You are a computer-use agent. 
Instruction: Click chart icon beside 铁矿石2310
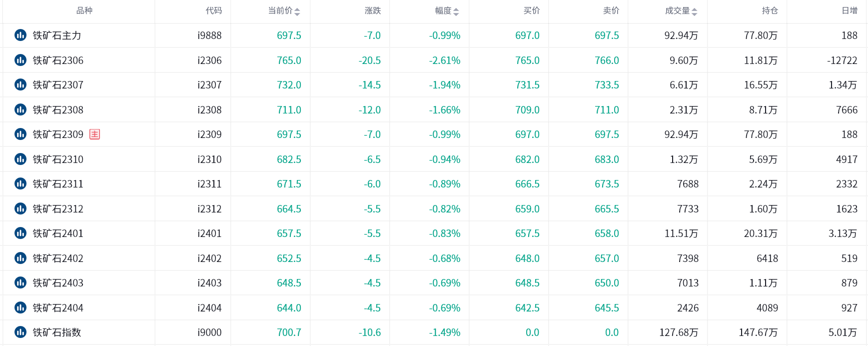click(20, 159)
